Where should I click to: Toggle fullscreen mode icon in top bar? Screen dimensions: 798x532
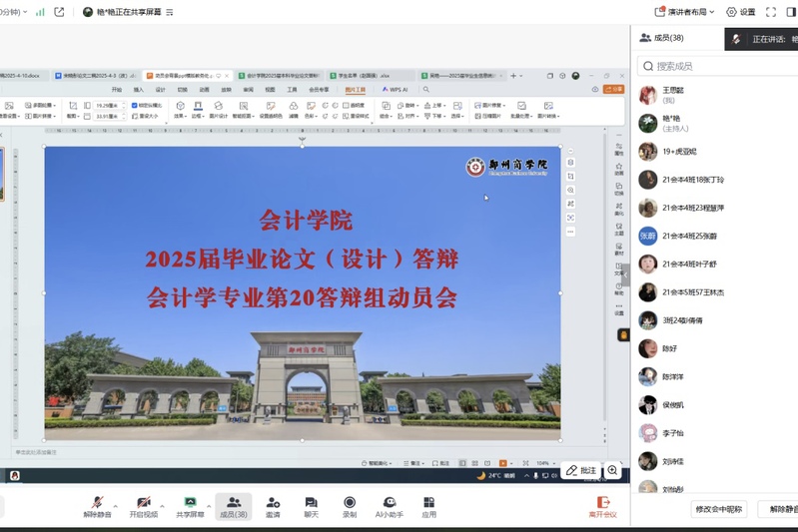(771, 12)
